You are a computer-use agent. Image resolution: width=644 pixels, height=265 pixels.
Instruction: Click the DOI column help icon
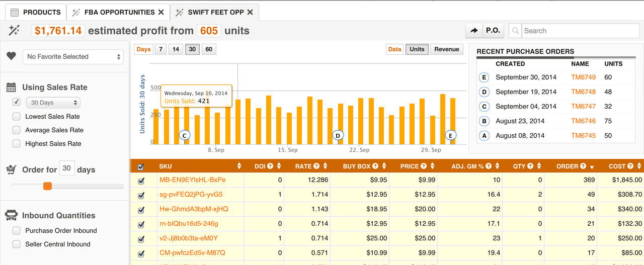pyautogui.click(x=270, y=166)
